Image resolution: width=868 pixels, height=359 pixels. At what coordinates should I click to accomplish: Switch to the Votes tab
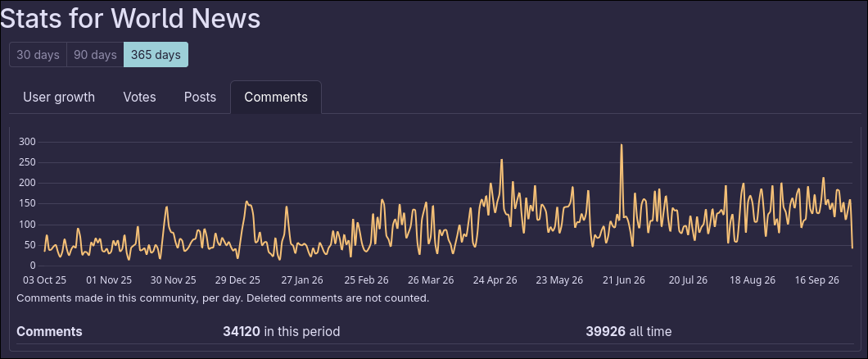tap(139, 98)
